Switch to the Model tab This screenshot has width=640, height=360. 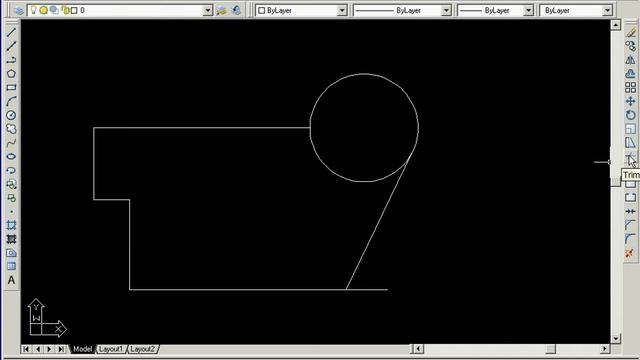tap(82, 349)
